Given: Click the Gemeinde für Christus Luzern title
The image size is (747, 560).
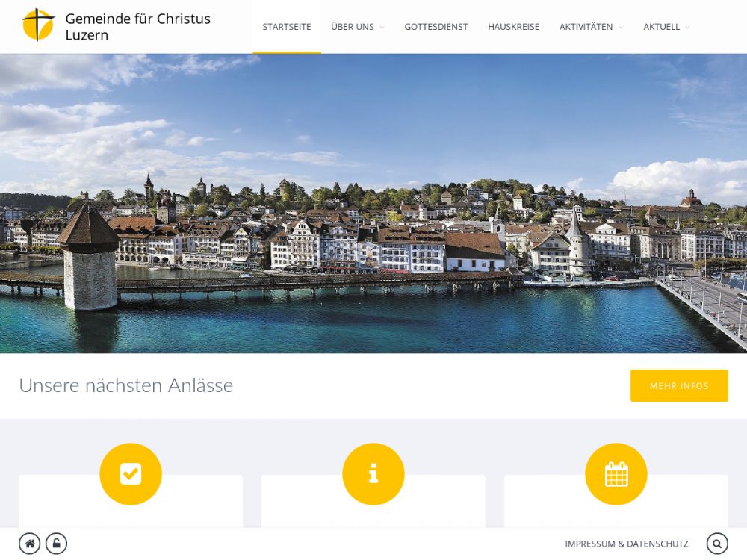Looking at the screenshot, I should point(137,27).
